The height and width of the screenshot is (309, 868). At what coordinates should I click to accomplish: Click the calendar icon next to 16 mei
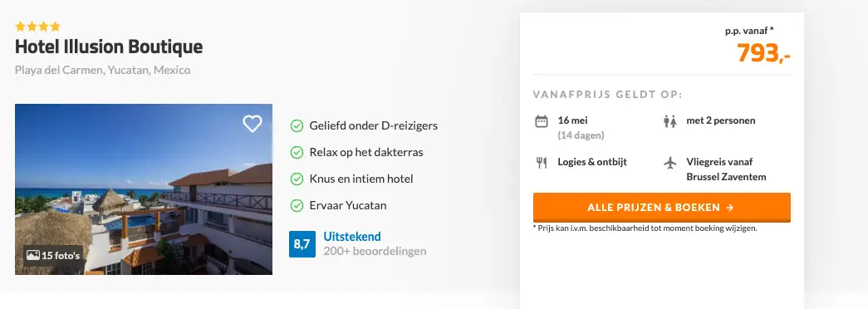[542, 121]
